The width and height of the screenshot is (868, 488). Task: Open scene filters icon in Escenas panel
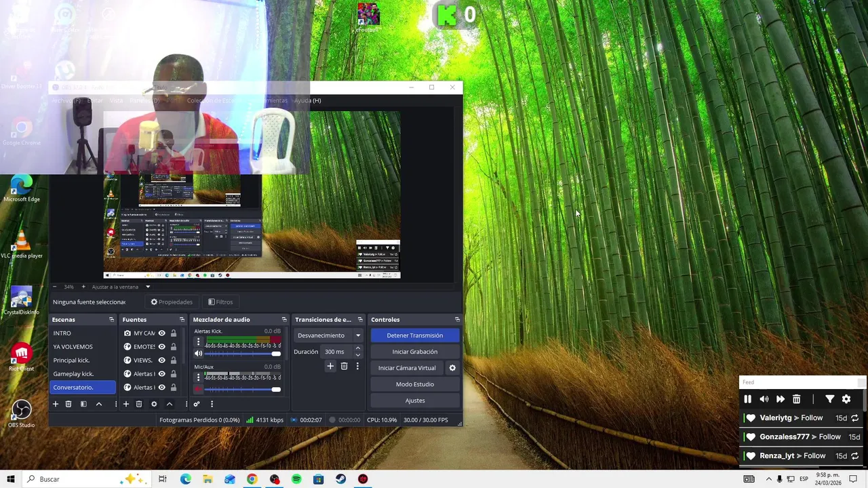pos(83,404)
